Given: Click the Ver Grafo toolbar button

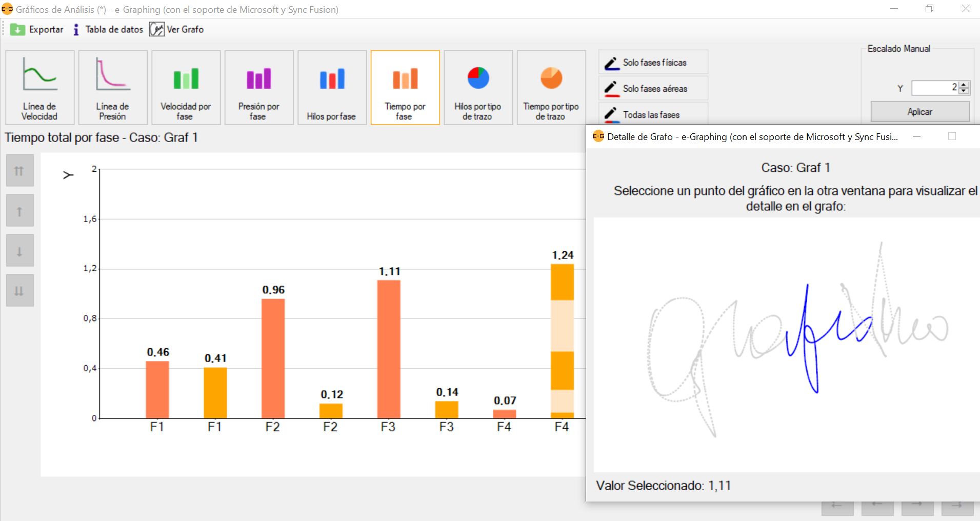Looking at the screenshot, I should (177, 30).
